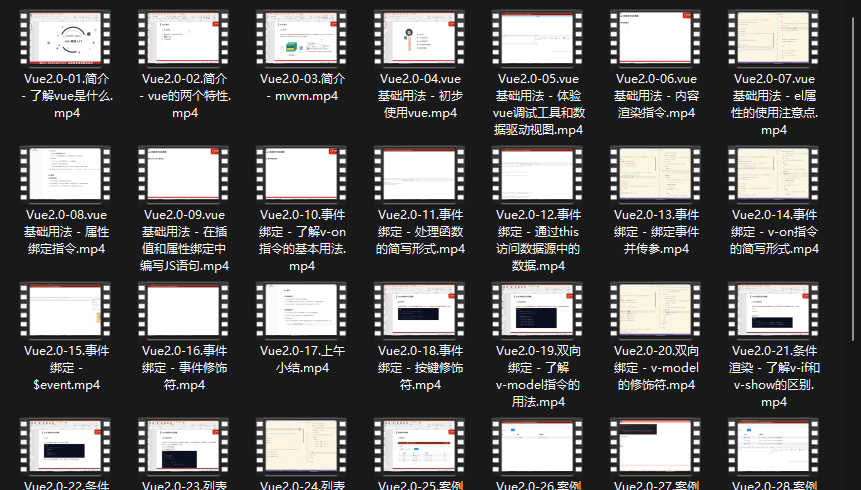The width and height of the screenshot is (861, 490).
Task: Select the Vue2.0-12 通过this访问数据 video thumbnail
Action: (538, 173)
